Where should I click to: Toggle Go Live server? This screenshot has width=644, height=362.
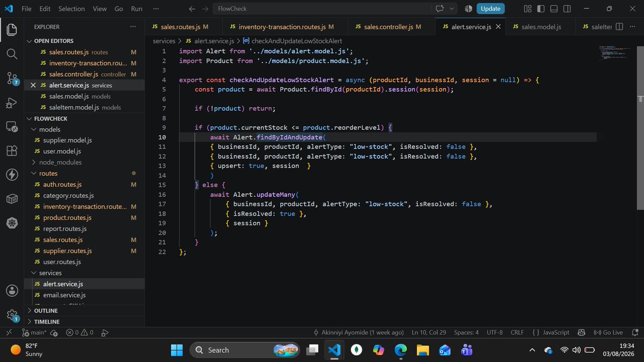[608, 333]
